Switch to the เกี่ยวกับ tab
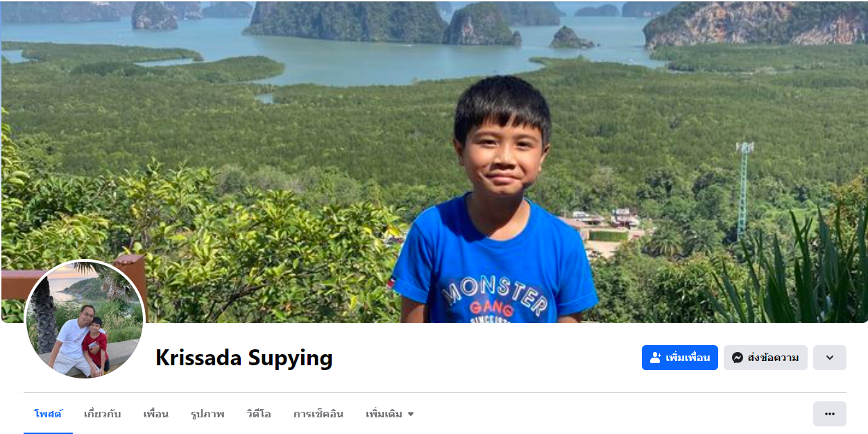The height and width of the screenshot is (434, 868). coord(102,414)
